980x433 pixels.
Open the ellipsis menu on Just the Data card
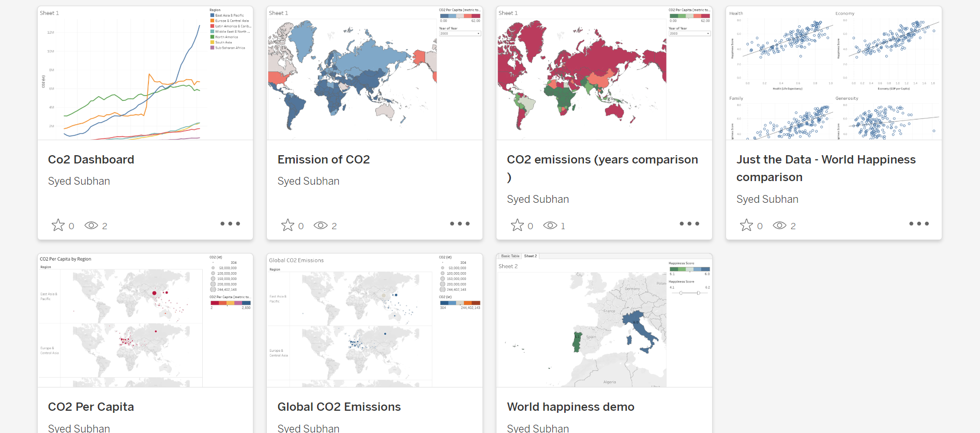[919, 223]
